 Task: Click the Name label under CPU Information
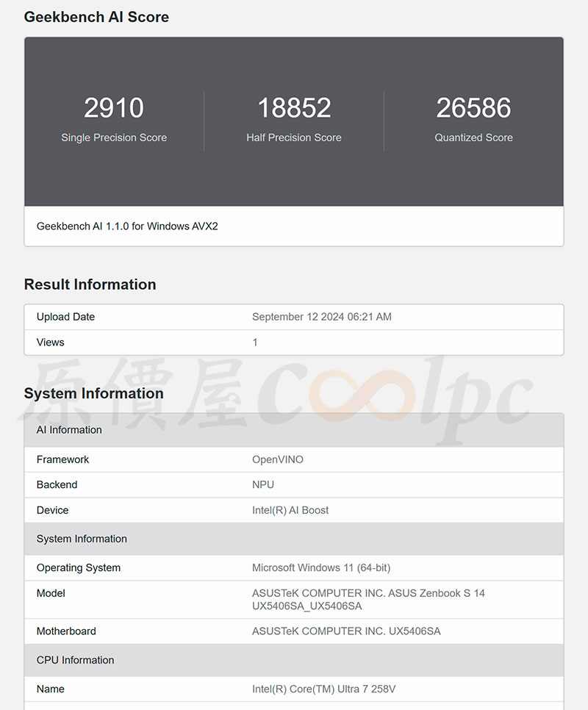[x=50, y=689]
